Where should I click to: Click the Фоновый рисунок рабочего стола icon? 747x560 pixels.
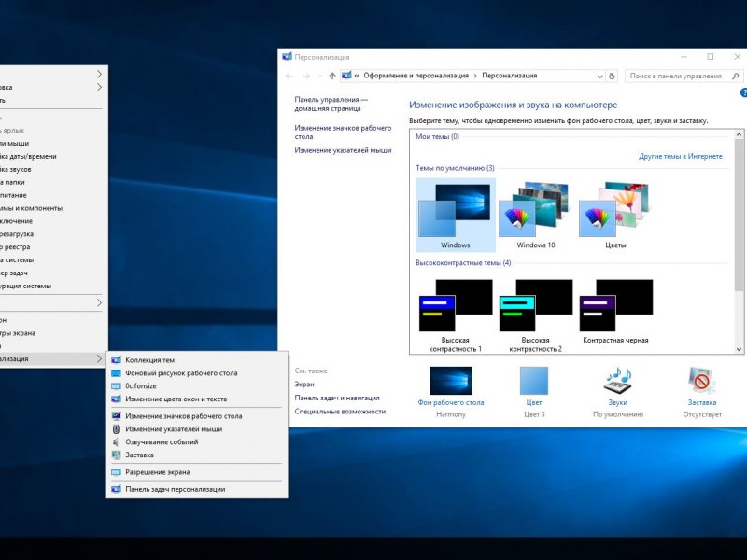pyautogui.click(x=116, y=372)
